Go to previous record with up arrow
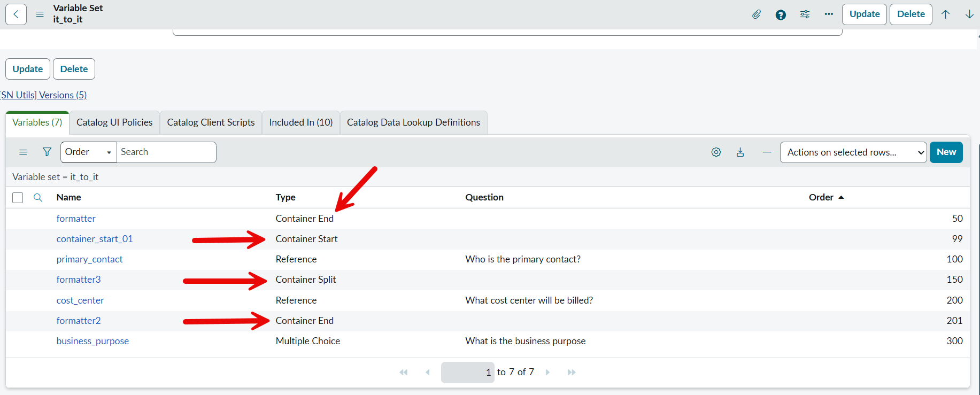Screen dimensions: 980x395 [x=945, y=14]
